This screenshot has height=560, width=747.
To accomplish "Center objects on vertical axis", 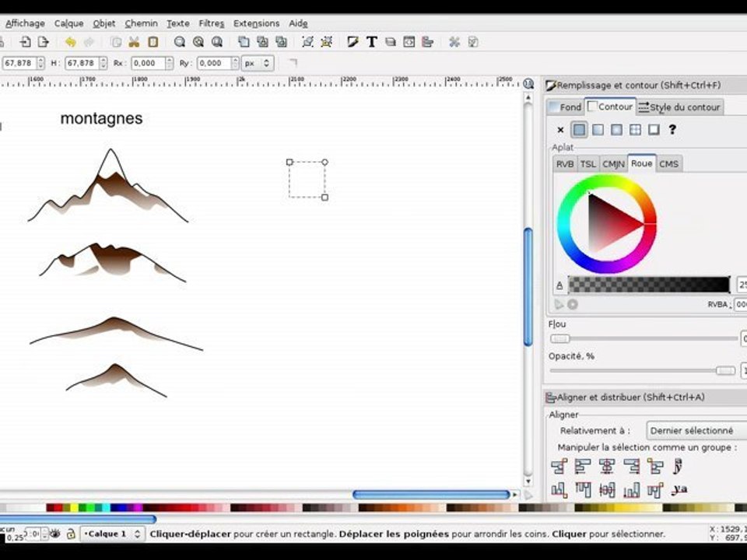I will (x=607, y=466).
